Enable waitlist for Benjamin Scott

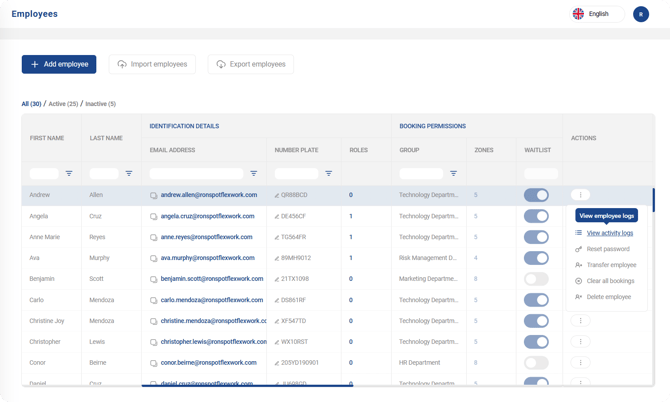pos(536,279)
